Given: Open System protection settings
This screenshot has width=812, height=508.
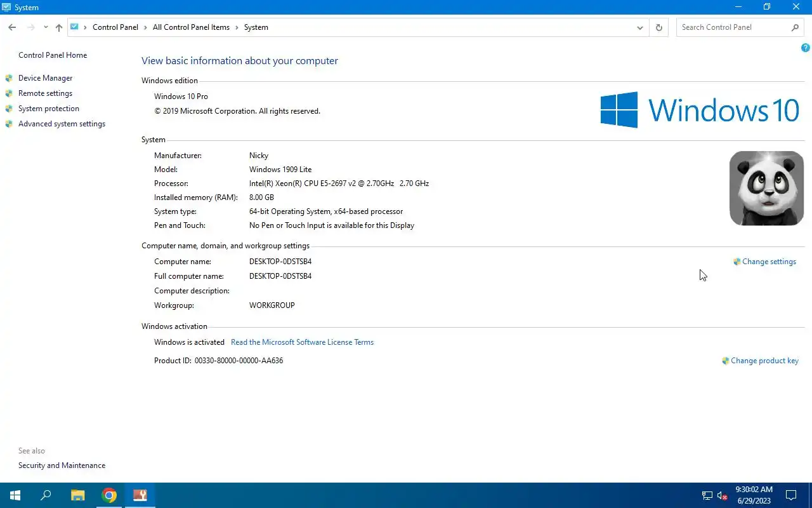Looking at the screenshot, I should (49, 109).
